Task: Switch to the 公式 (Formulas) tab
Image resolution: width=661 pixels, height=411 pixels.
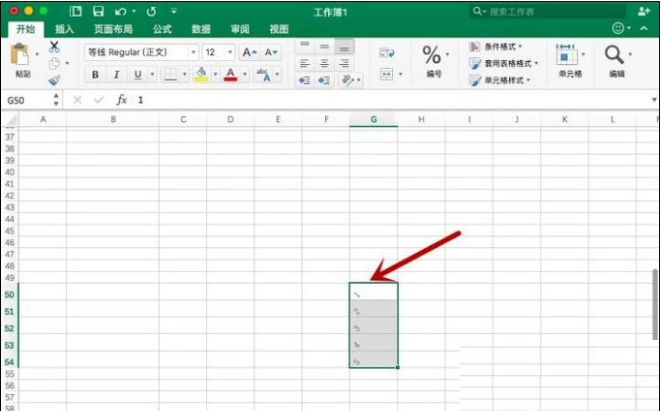Action: coord(162,29)
